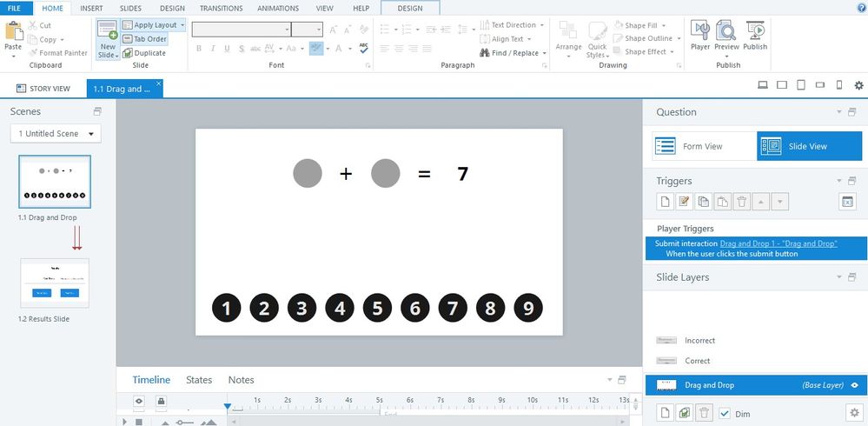Click the Preview icon in Publish group
Viewport: 868px width, 426px height.
pyautogui.click(x=726, y=36)
